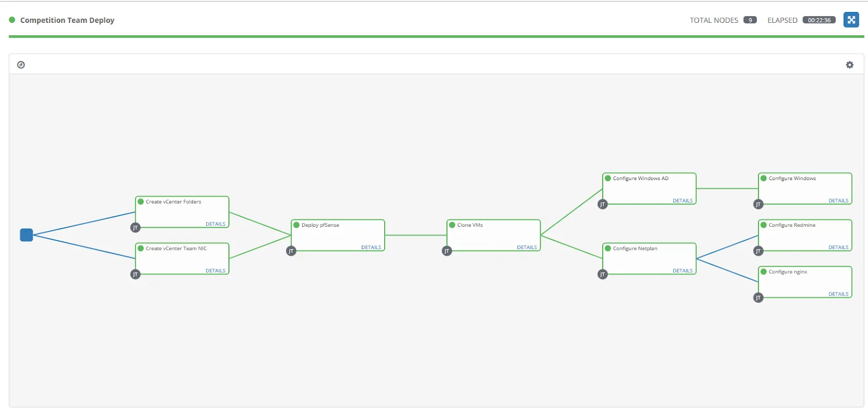Screen dimensions: 868x409
Task: Select the blue workflow start node
Action: pyautogui.click(x=25, y=235)
